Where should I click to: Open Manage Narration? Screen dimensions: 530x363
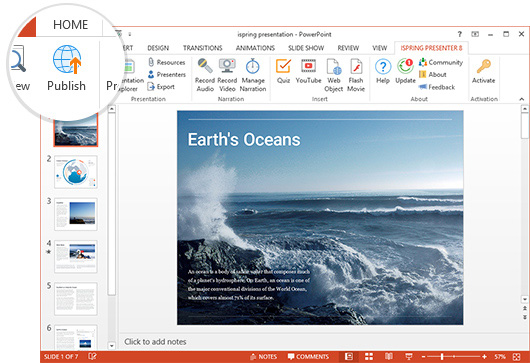pos(253,75)
